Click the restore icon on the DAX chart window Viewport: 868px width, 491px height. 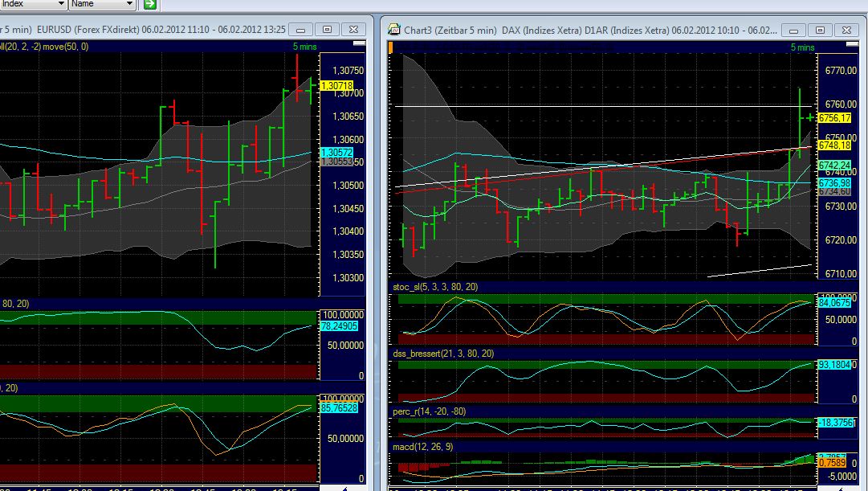click(x=818, y=31)
